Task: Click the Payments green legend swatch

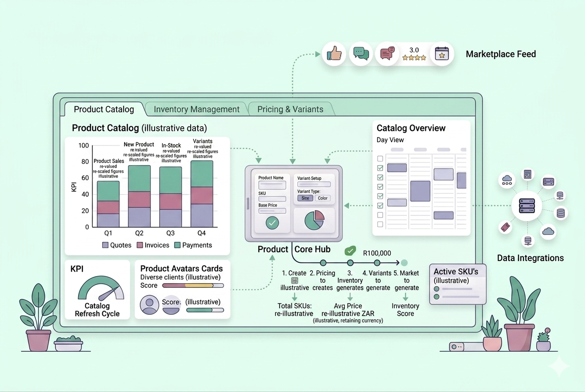Action: click(x=178, y=245)
